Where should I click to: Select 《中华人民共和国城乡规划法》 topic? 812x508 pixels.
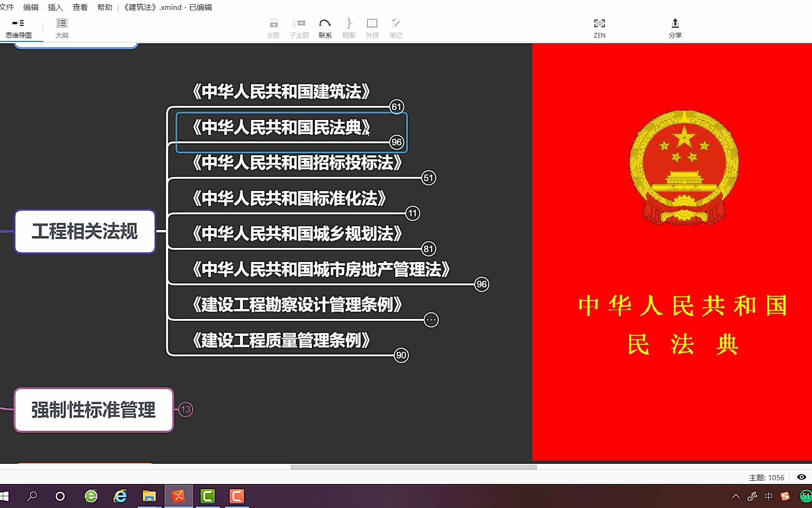pos(297,233)
